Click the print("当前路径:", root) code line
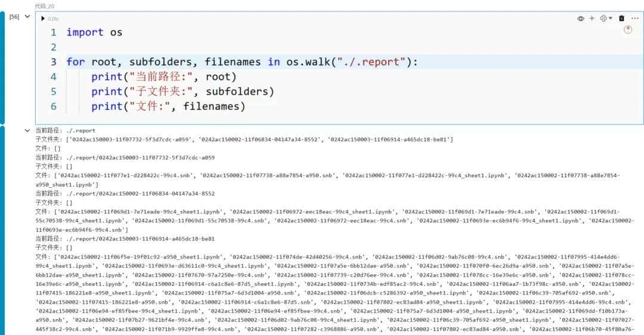Image resolution: width=644 pixels, height=335 pixels. click(x=164, y=77)
